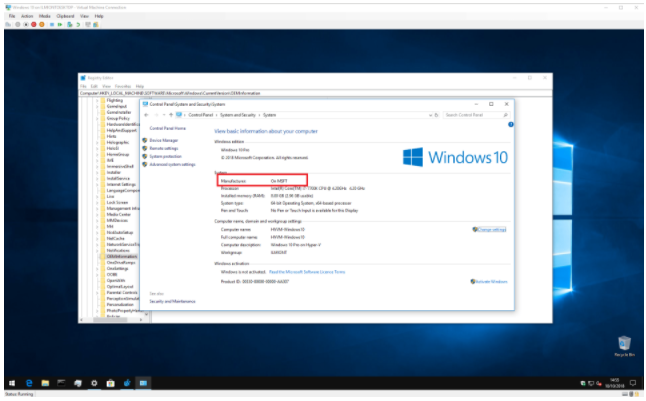Screen dimensions: 646x401
Task: Open the VM Connection View menu
Action: [84, 16]
